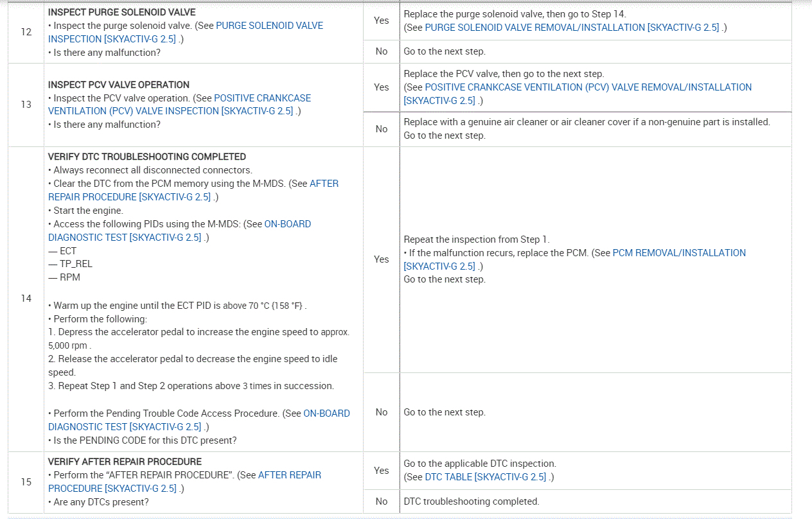The height and width of the screenshot is (531, 812).
Task: Click the step number 14 cell
Action: (x=26, y=299)
